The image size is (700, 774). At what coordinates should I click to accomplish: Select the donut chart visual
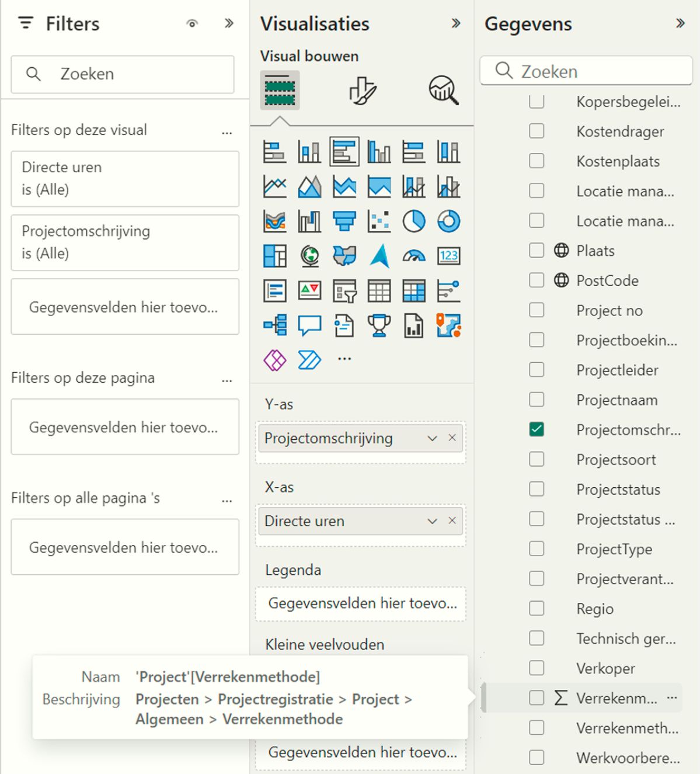tap(449, 221)
